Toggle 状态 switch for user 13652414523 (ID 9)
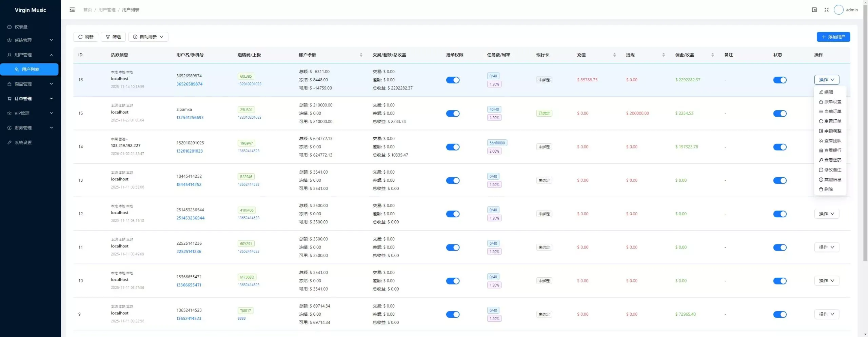 780,315
